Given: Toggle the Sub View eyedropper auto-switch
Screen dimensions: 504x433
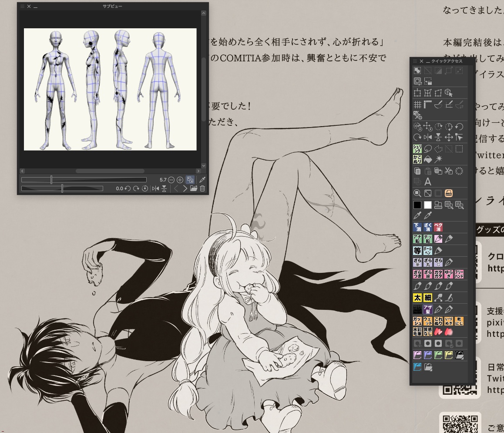Looking at the screenshot, I should click(x=202, y=180).
